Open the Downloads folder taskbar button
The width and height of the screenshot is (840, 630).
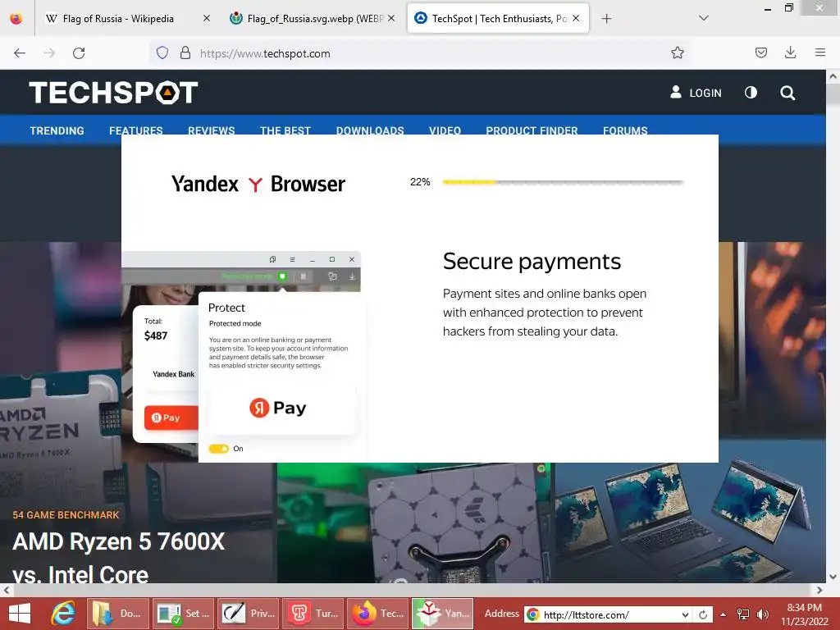pos(118,614)
